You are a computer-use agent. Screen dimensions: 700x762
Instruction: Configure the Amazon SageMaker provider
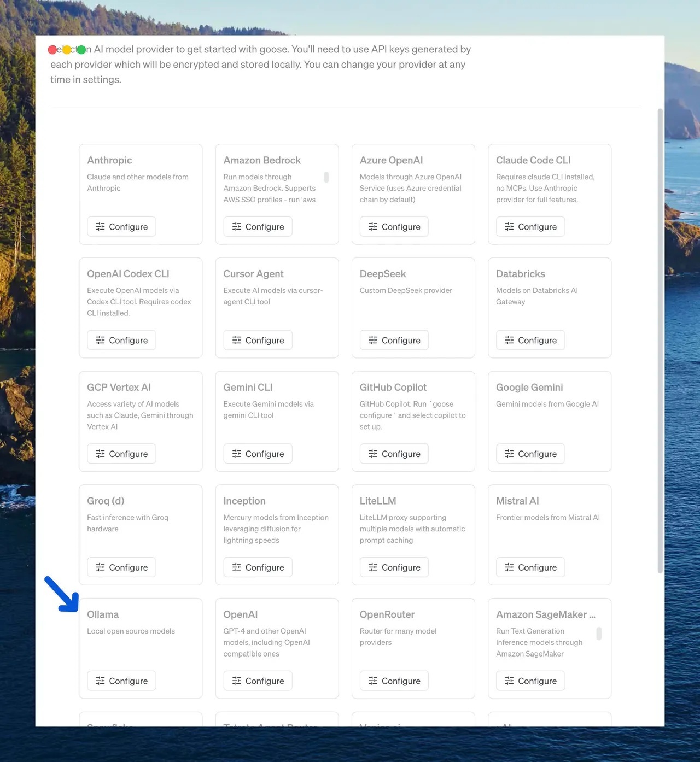530,681
